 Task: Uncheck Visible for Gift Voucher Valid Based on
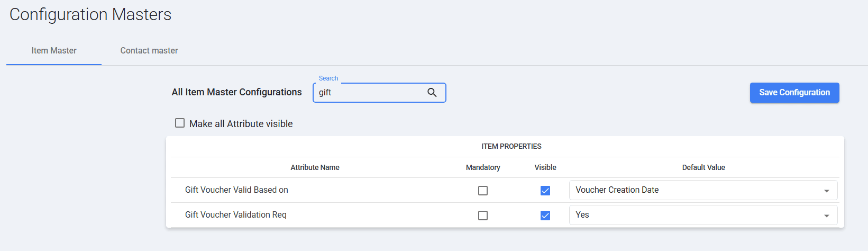545,191
